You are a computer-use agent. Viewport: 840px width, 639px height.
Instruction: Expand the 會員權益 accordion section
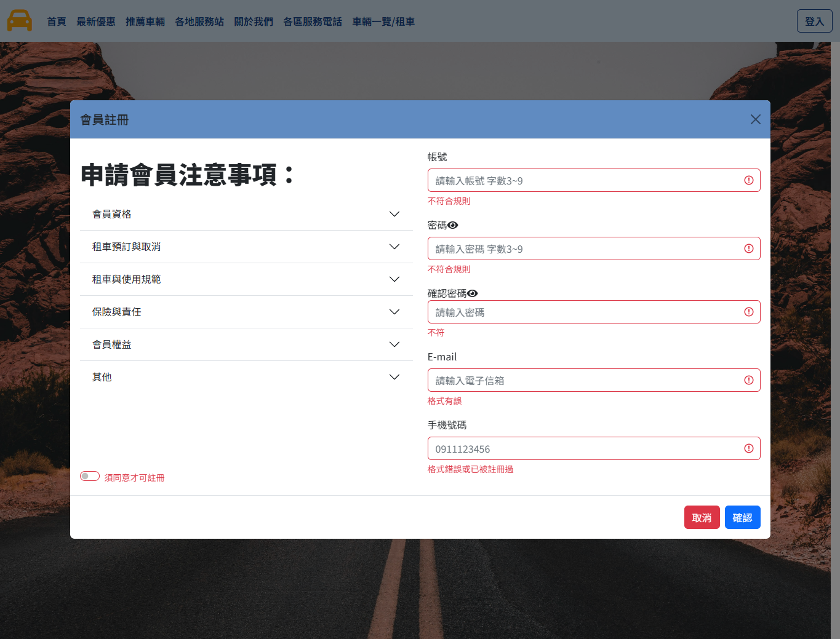pos(246,344)
